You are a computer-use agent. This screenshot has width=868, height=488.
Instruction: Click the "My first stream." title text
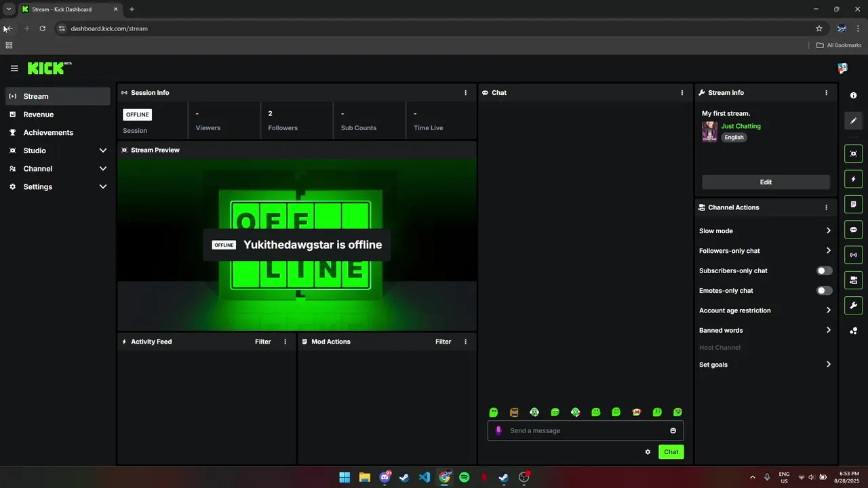tap(726, 113)
